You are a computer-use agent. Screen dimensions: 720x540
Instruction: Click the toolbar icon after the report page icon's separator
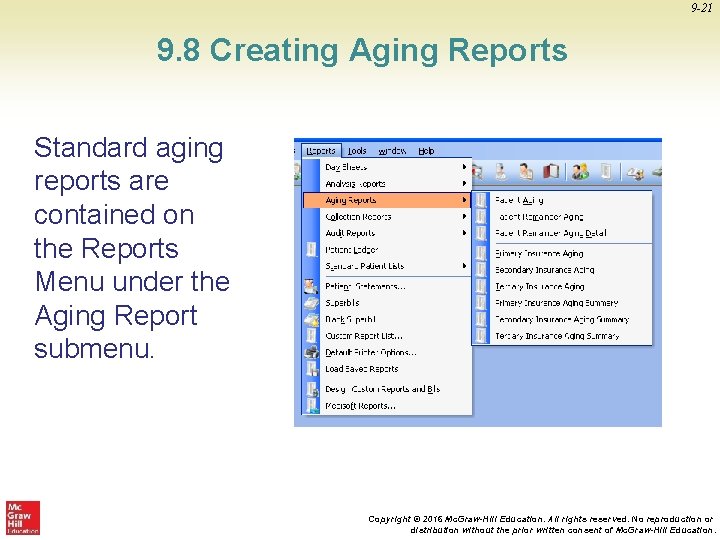click(636, 173)
